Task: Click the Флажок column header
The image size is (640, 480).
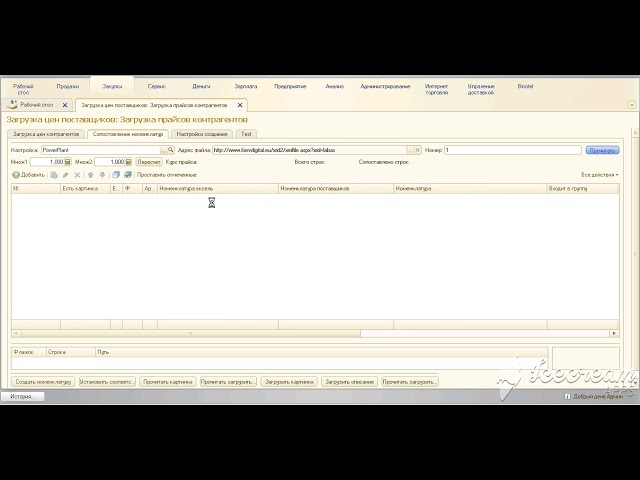Action: click(x=29, y=352)
